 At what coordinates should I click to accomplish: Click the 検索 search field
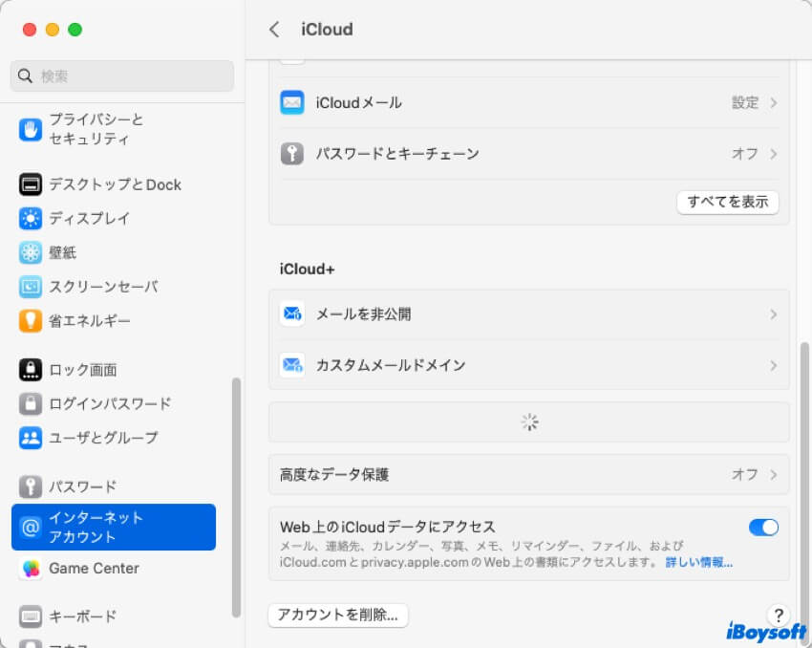click(122, 76)
